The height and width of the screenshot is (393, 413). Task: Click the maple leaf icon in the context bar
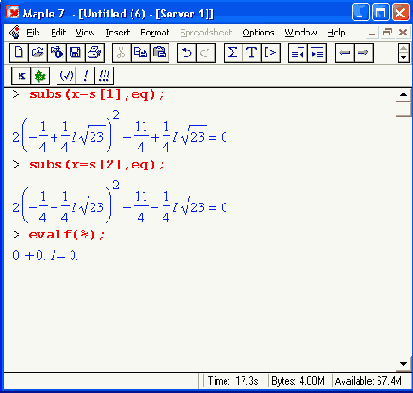click(x=40, y=76)
